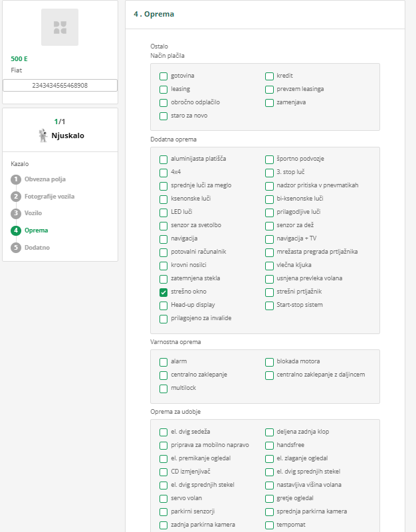Image resolution: width=416 pixels, height=532 pixels.
Task: Click the Njuskalo mascot icon
Action: pyautogui.click(x=43, y=135)
